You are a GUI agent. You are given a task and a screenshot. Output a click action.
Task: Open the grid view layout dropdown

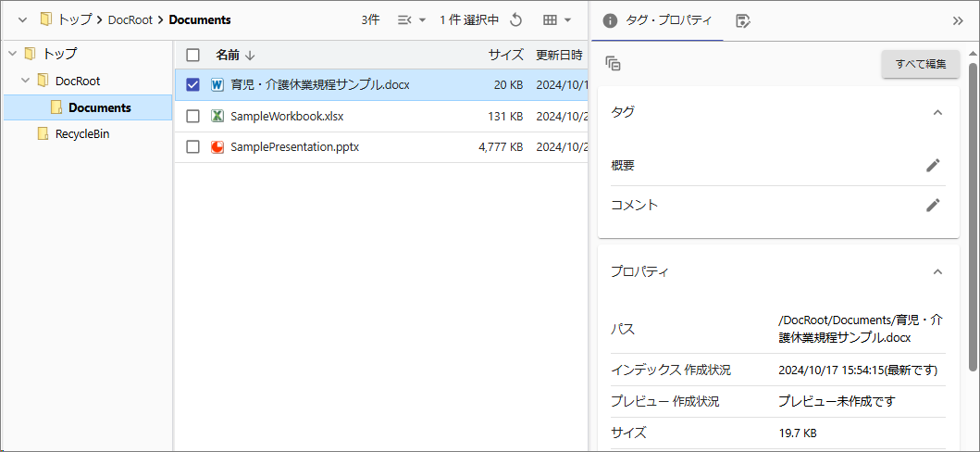557,19
